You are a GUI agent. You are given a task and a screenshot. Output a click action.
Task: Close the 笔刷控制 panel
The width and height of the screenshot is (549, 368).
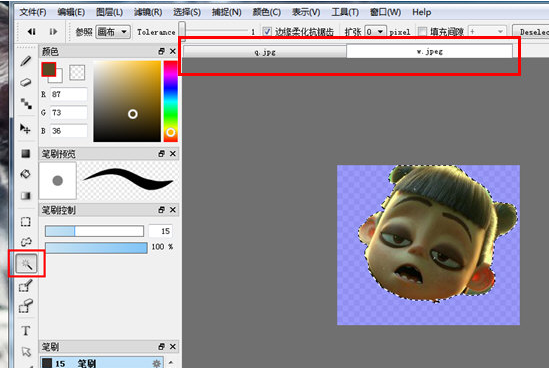173,209
